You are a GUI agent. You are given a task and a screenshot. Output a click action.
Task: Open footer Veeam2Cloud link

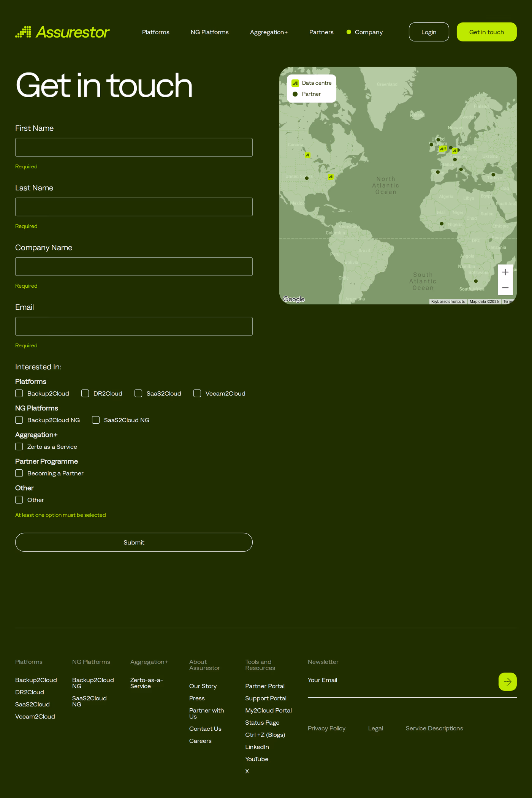[35, 716]
